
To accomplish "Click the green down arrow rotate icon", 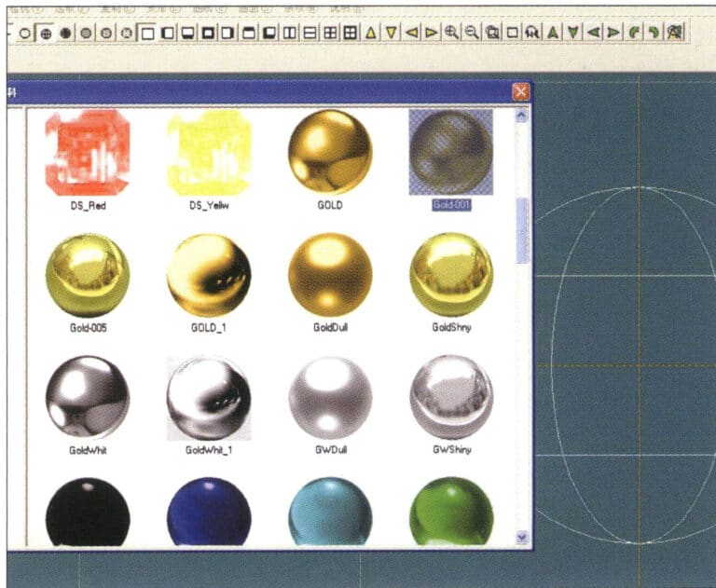I will [x=573, y=32].
